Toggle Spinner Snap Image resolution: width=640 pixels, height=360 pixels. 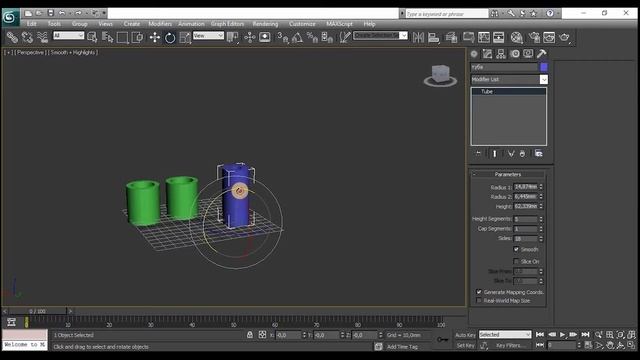pyautogui.click(x=327, y=38)
